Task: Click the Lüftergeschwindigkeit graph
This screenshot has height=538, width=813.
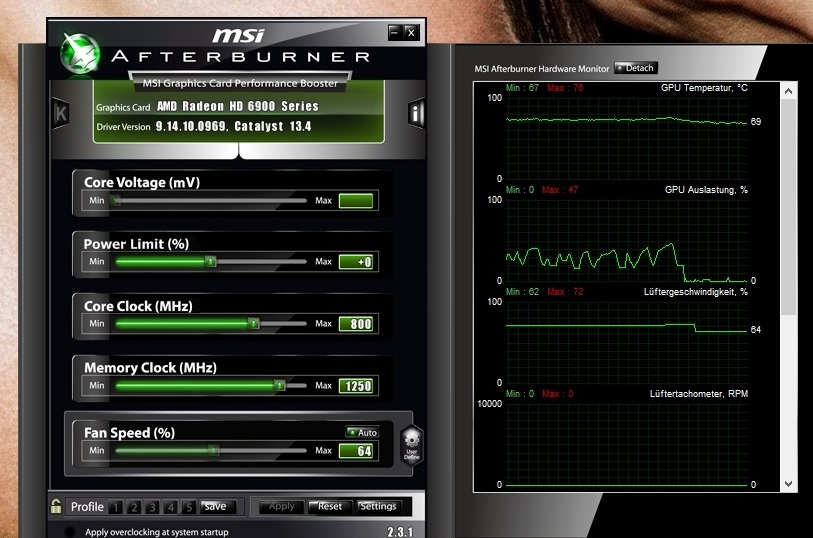Action: point(627,342)
